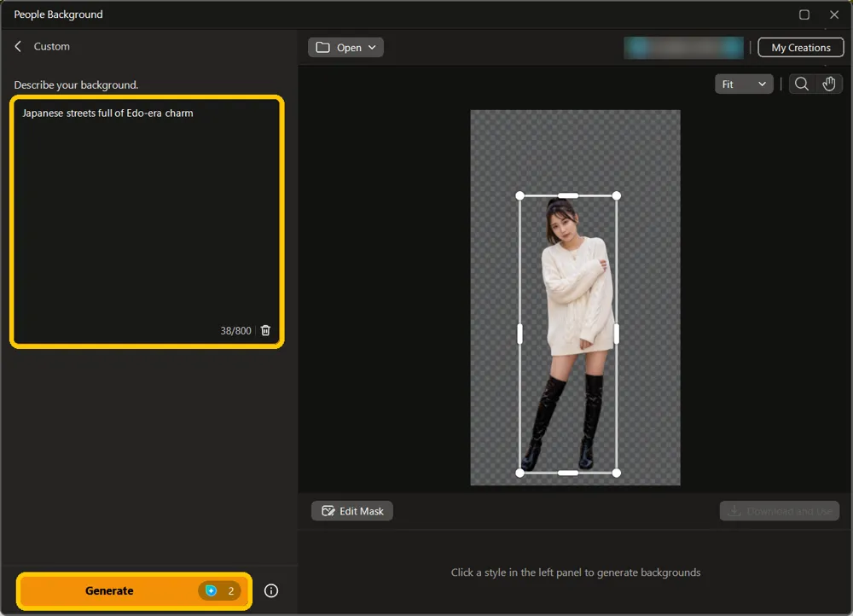Select the zoom magnifier tool
This screenshot has height=616, width=853.
801,84
